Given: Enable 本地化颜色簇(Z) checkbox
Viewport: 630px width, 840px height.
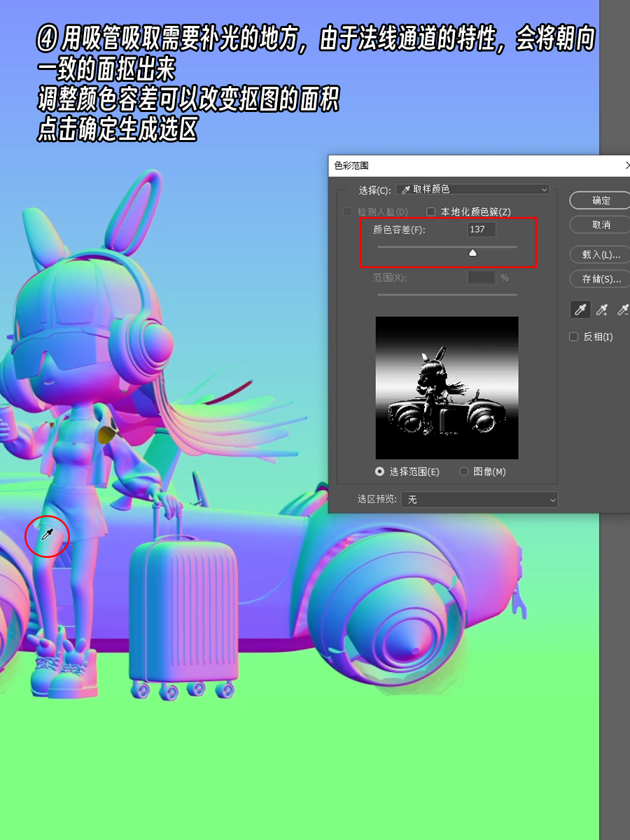Looking at the screenshot, I should 431,211.
